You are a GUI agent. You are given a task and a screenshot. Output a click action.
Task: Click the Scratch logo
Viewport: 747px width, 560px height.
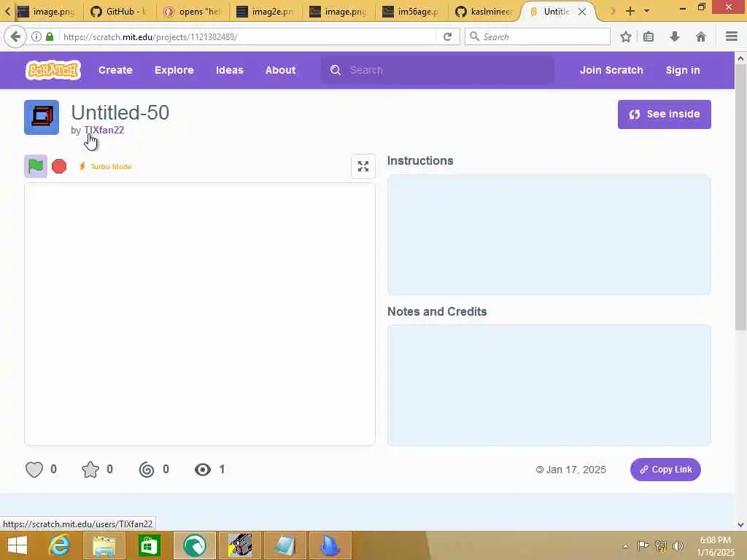tap(53, 70)
